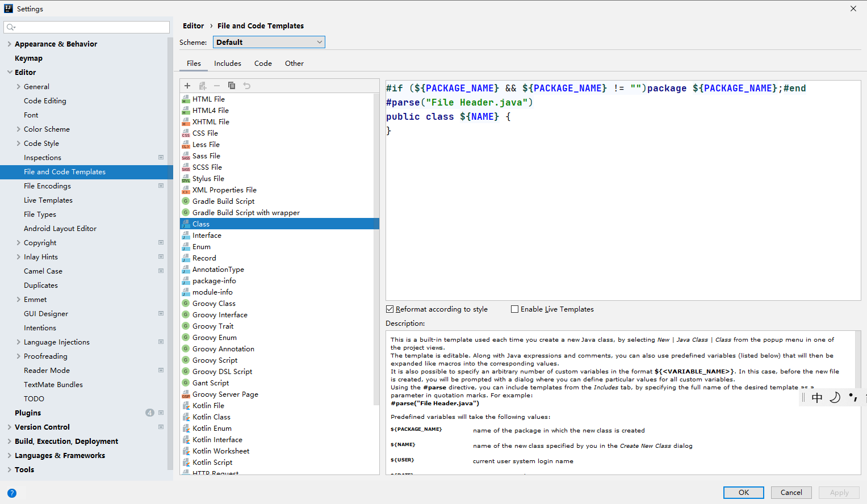Click the Remove Template minus icon

pyautogui.click(x=217, y=86)
